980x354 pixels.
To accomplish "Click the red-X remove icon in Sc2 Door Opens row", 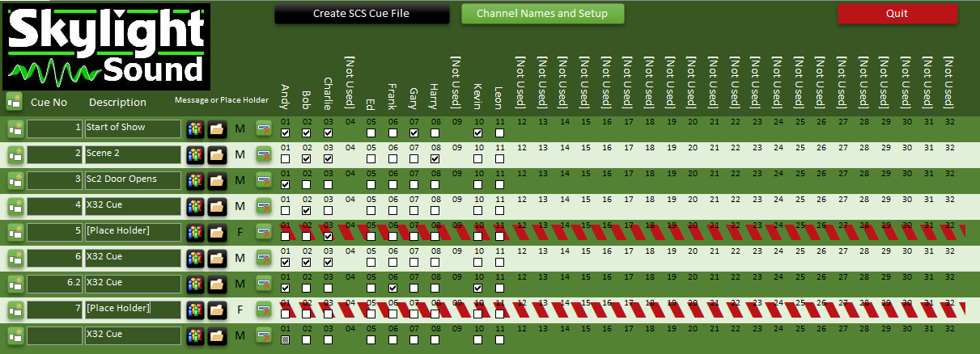I will tap(264, 180).
